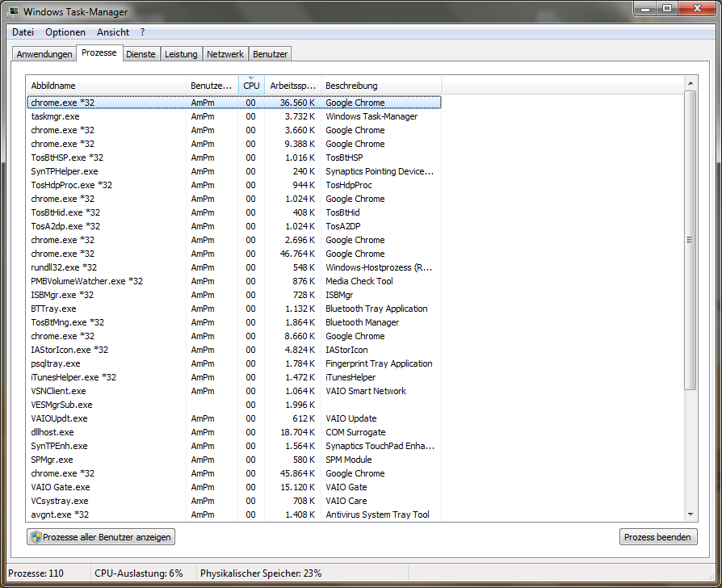Open the question mark help menu

click(x=143, y=32)
